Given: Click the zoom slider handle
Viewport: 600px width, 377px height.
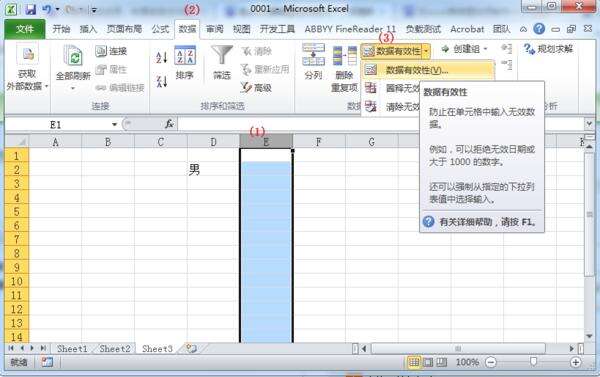Looking at the screenshot, I should [533, 362].
